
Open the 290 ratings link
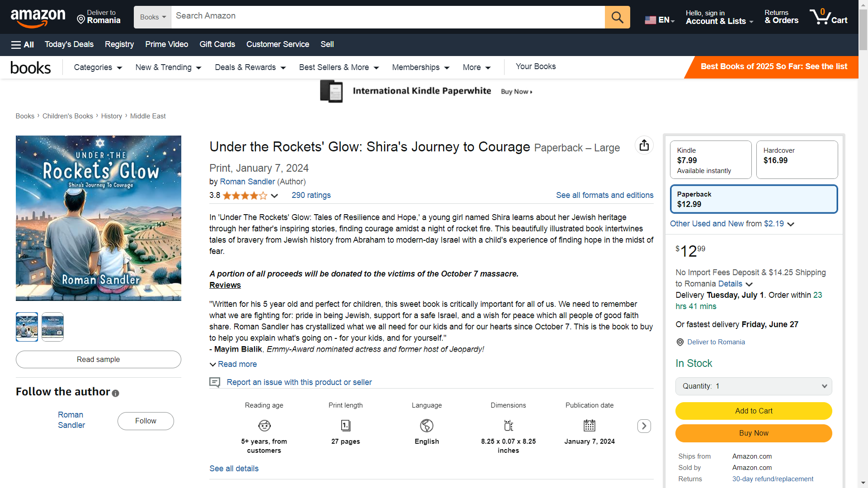click(311, 195)
